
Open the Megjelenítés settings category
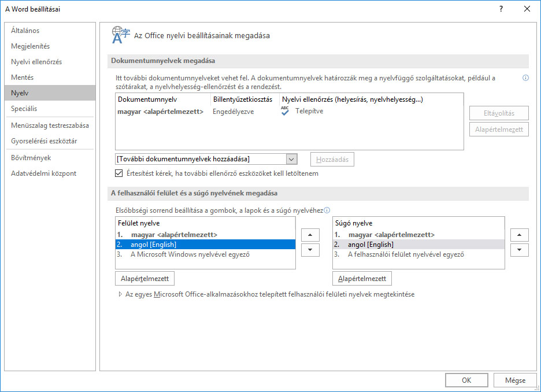coord(50,46)
